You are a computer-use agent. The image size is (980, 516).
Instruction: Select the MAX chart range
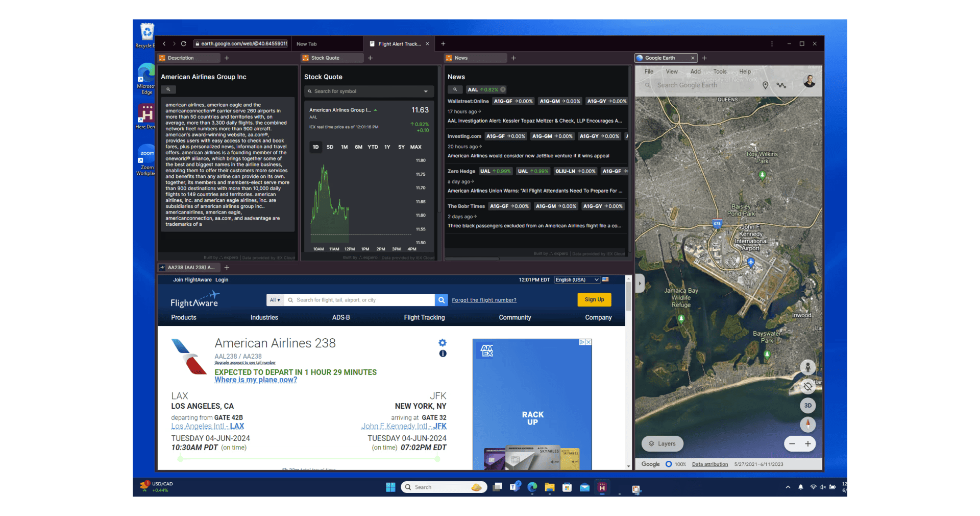click(416, 147)
